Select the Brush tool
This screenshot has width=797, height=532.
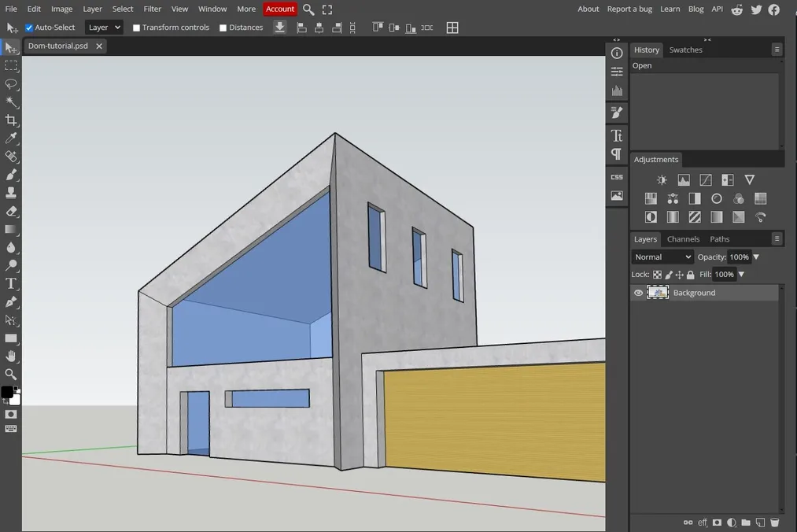11,174
